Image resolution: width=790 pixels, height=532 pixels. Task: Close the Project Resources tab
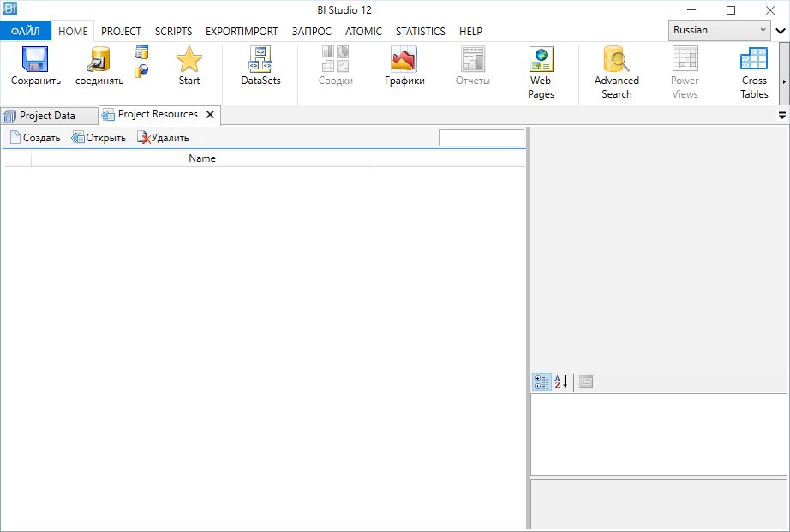[x=211, y=114]
